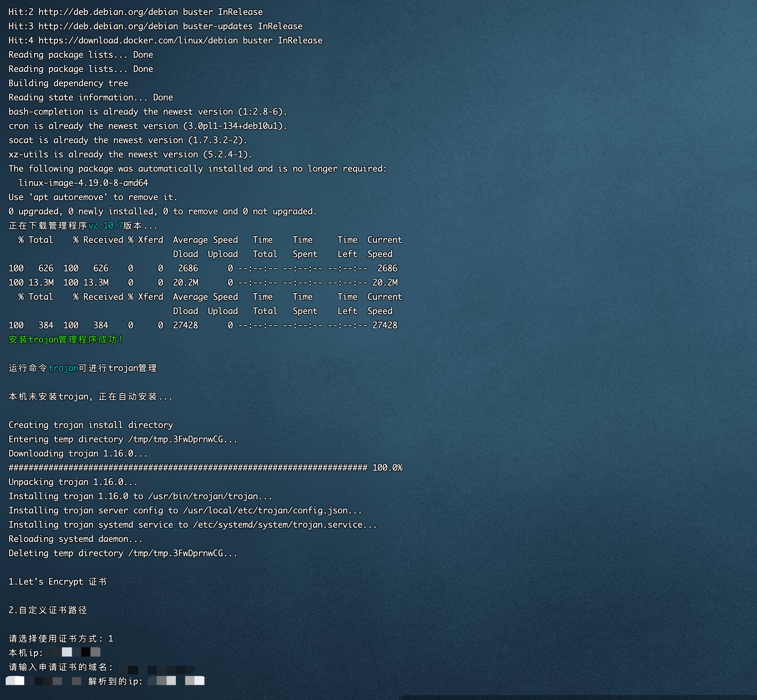Click the 13.3M download progress row

click(203, 283)
